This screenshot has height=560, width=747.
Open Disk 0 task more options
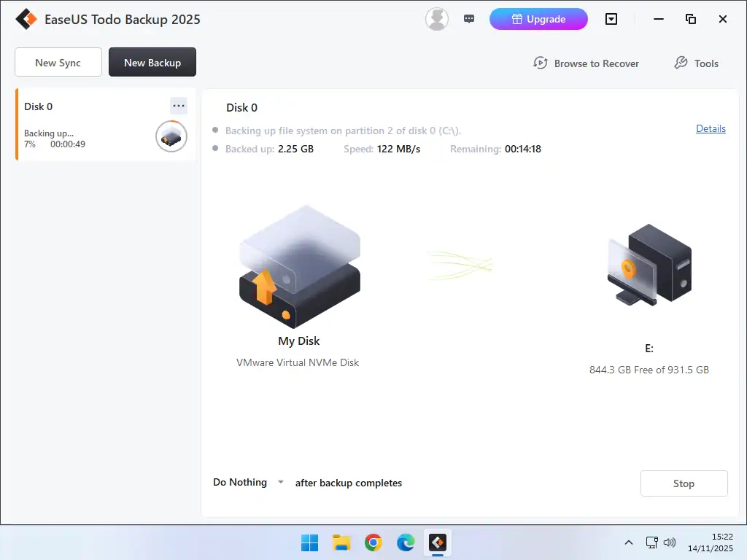[x=179, y=106]
